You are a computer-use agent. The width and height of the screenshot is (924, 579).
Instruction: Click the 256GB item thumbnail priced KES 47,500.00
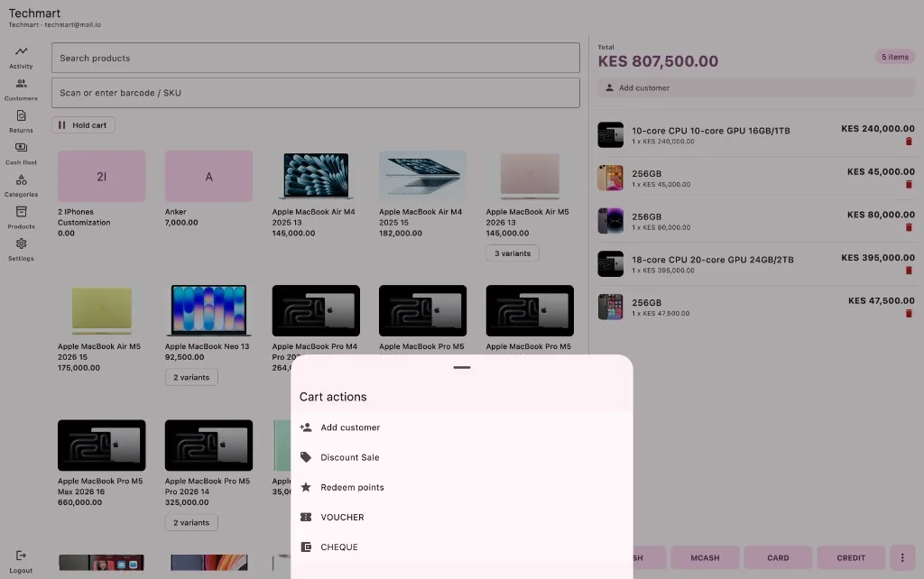611,307
